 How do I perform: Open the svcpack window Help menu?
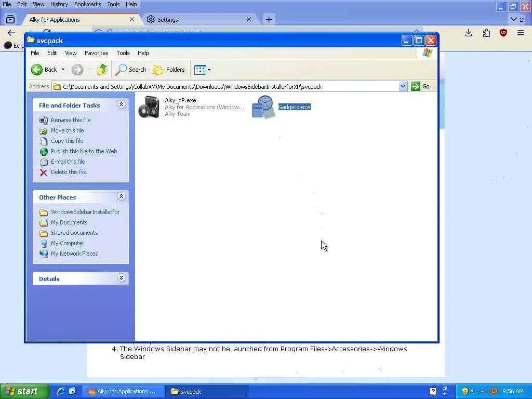143,53
